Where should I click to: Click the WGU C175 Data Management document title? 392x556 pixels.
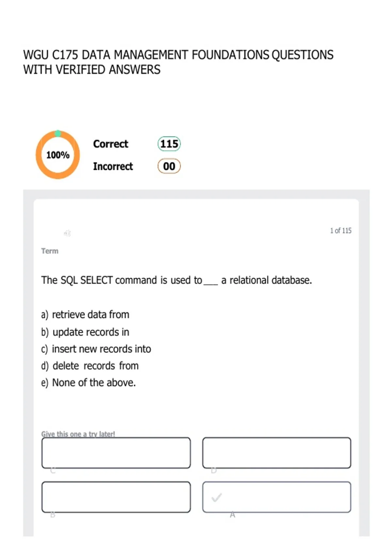[178, 62]
